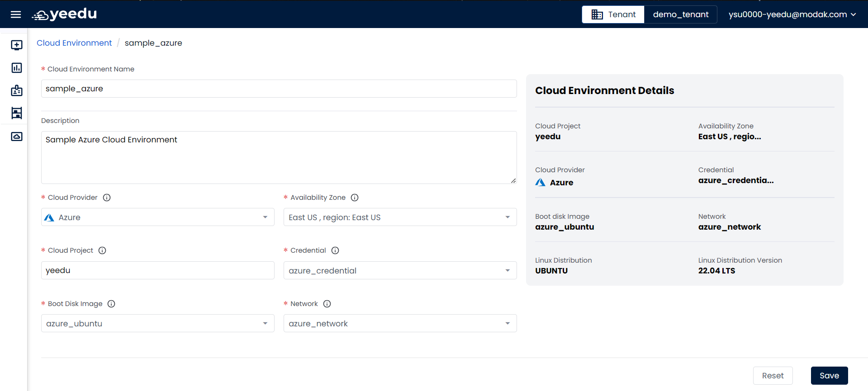Click the Cloud Environment Name field
This screenshot has width=868, height=391.
click(x=279, y=89)
